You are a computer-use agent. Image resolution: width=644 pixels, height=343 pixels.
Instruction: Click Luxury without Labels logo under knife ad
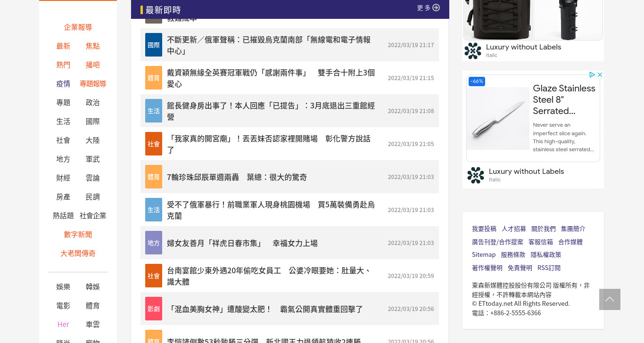[x=476, y=175]
